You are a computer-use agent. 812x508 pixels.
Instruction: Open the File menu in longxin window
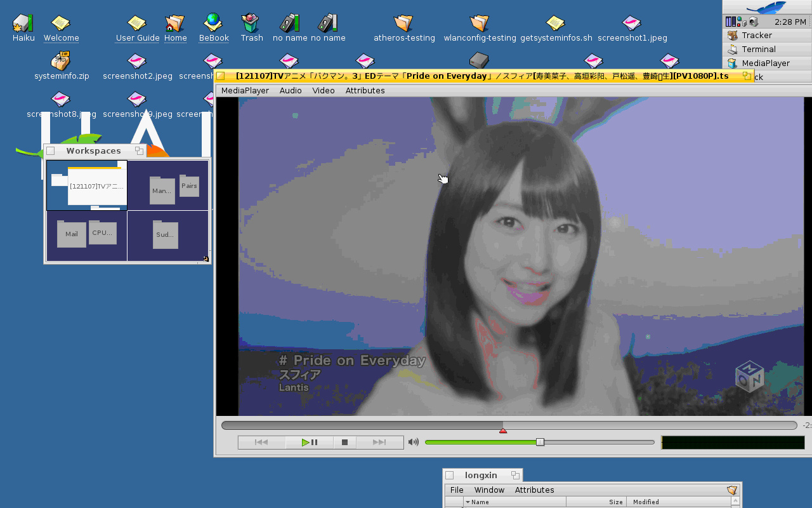pos(457,490)
